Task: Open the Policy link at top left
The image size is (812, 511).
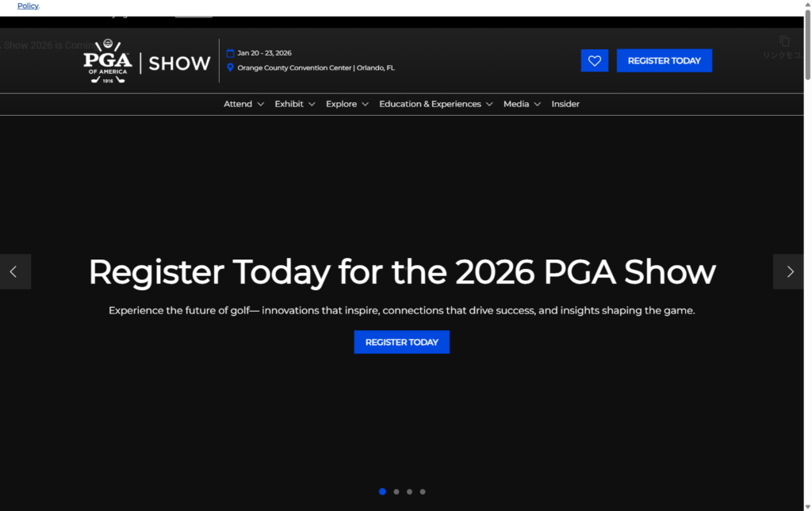Action: coord(28,6)
